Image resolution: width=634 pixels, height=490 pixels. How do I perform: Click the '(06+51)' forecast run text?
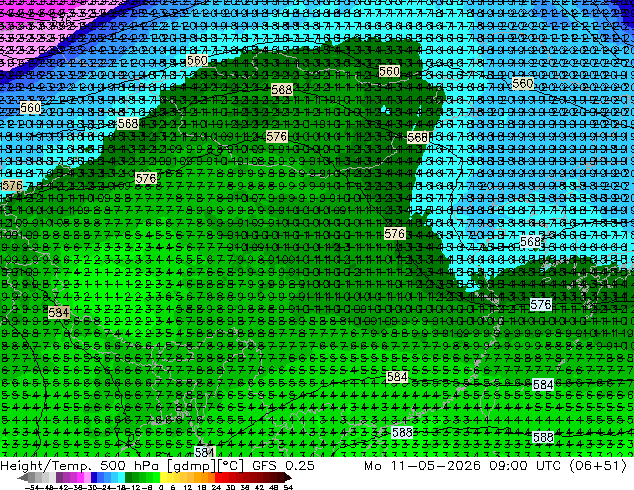pyautogui.click(x=598, y=466)
